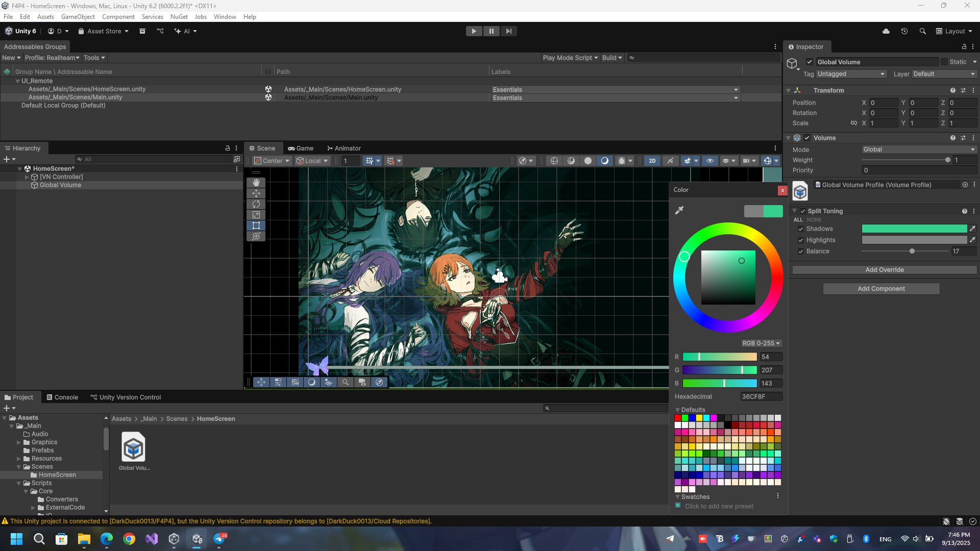
Task: Select the Rotate tool in scene
Action: coord(256,204)
